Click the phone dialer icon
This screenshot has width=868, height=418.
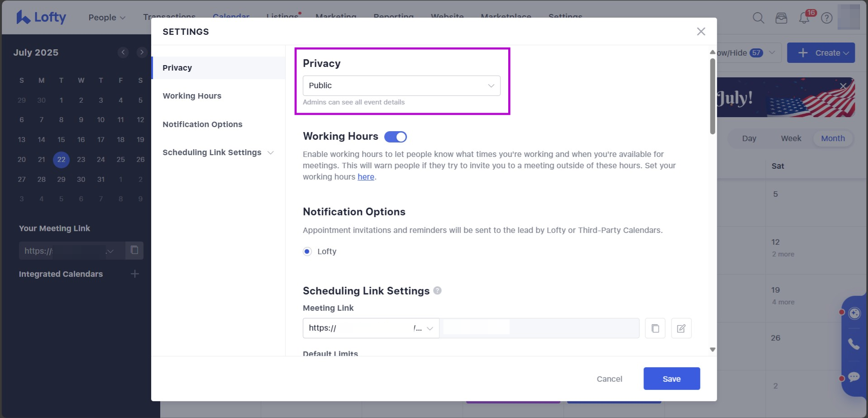point(854,344)
